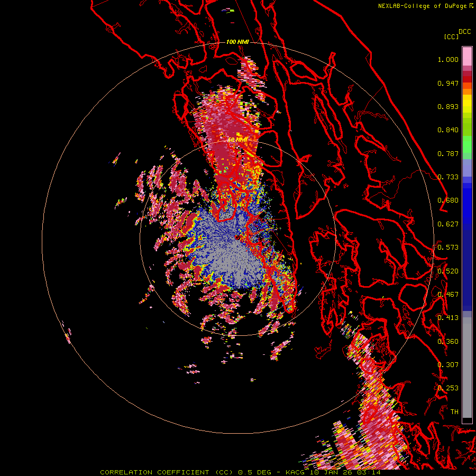Select the 0.520 scale value
This screenshot has width=476, height=476.
[448, 271]
